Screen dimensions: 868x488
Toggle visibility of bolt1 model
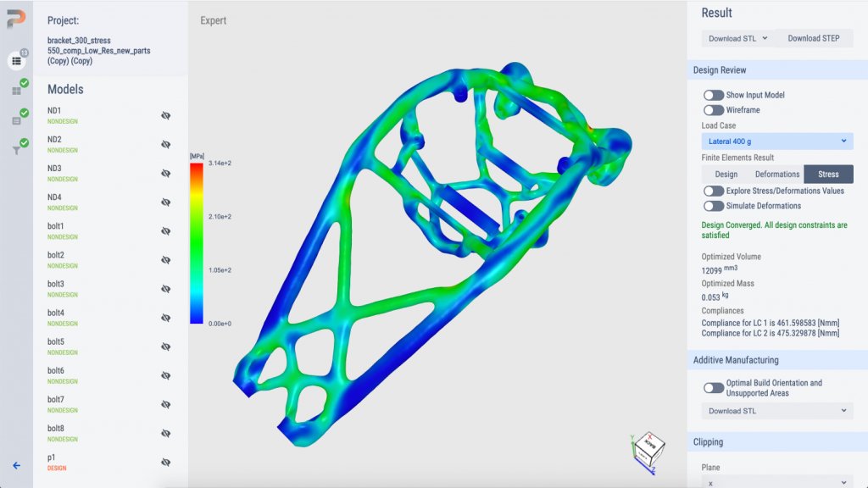click(x=165, y=231)
